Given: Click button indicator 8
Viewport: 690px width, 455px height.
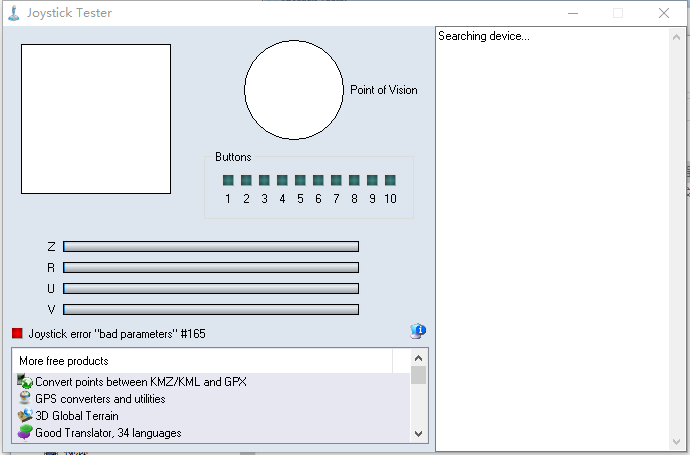Looking at the screenshot, I should [354, 180].
